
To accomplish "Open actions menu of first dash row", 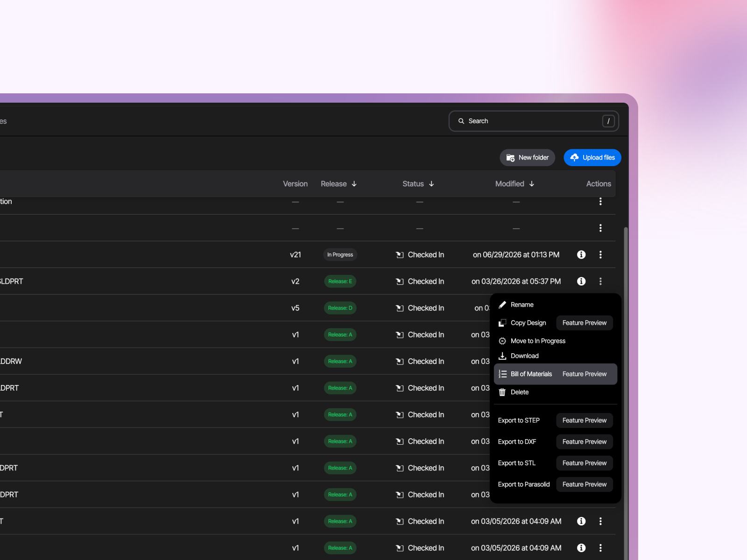I will [600, 202].
